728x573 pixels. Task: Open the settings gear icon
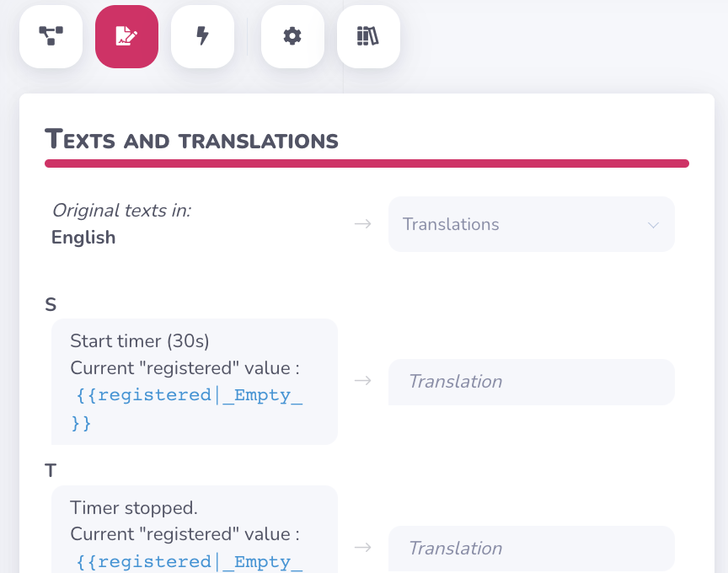292,36
